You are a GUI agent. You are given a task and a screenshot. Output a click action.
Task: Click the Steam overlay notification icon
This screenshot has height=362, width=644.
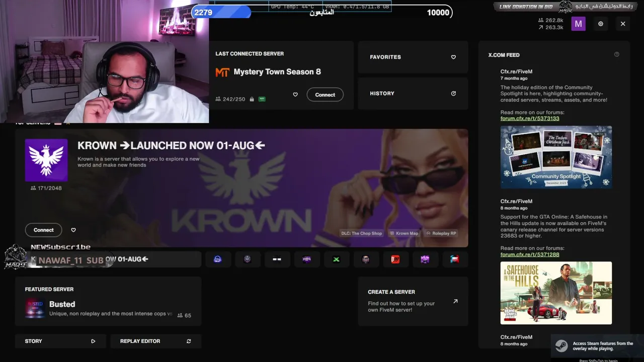(561, 346)
